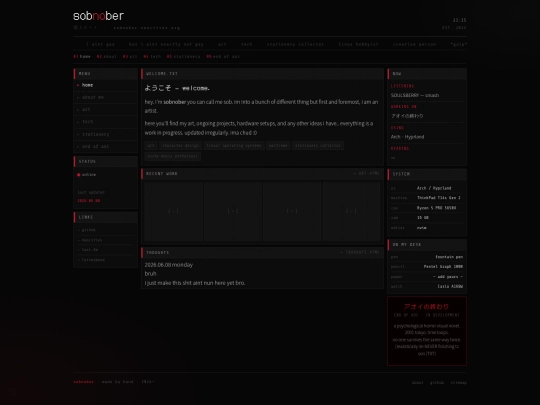Click the red last updated date in STATUS
Viewport: 540px width, 405px height.
[x=89, y=201]
